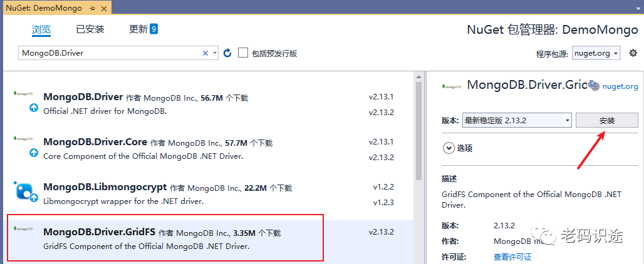Click the MongoDB.Libmongocrypt blue package icon
Screen dimensions: 644x264
[24, 190]
